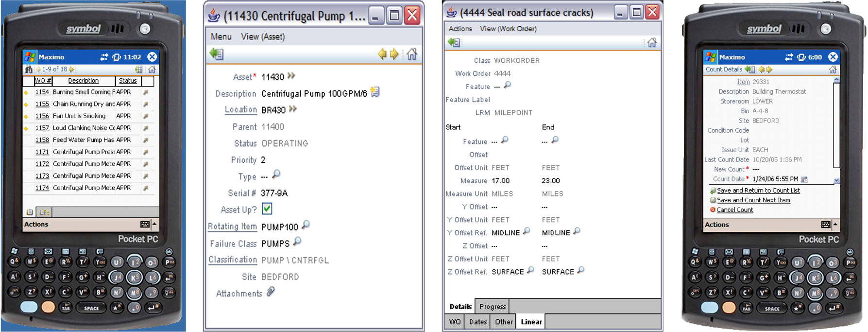Toggle the Asset Up? checkbox
Viewport: 868px width, 332px height.
coord(267,209)
